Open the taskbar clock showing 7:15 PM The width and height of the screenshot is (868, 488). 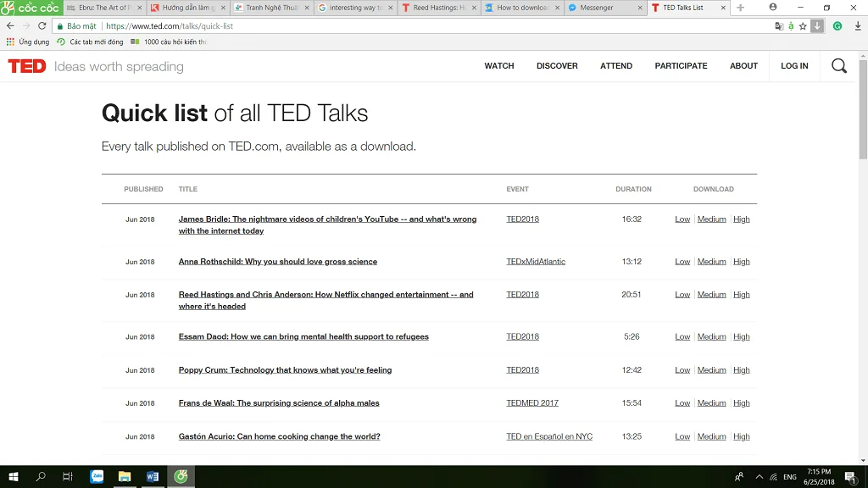pyautogui.click(x=819, y=477)
